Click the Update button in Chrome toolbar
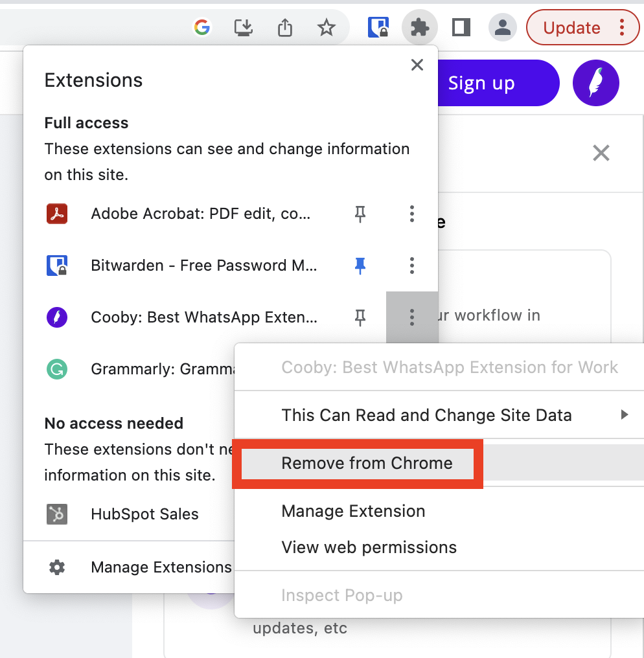Screen dimensions: 644x658 [x=572, y=28]
